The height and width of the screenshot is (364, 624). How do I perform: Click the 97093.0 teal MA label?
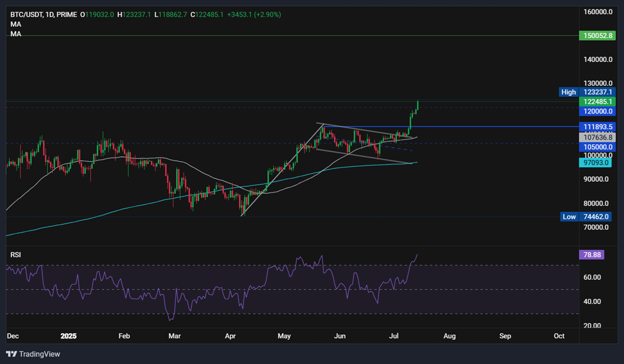tap(595, 163)
